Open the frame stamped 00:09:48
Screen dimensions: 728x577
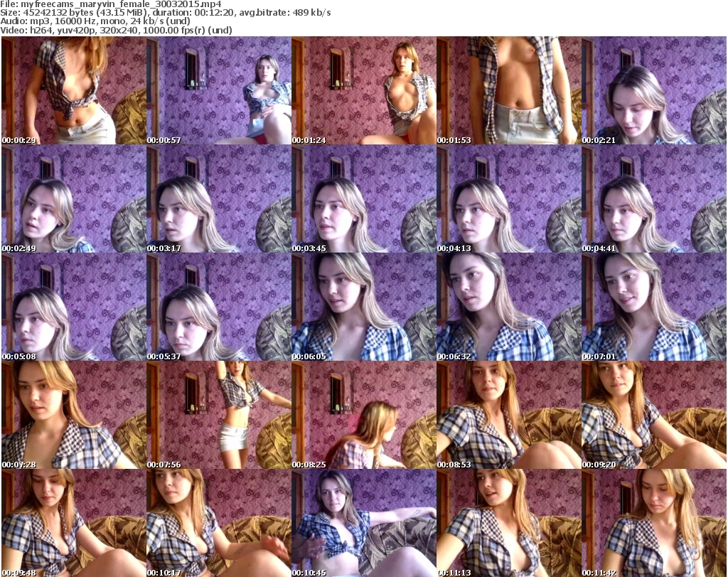pyautogui.click(x=74, y=523)
